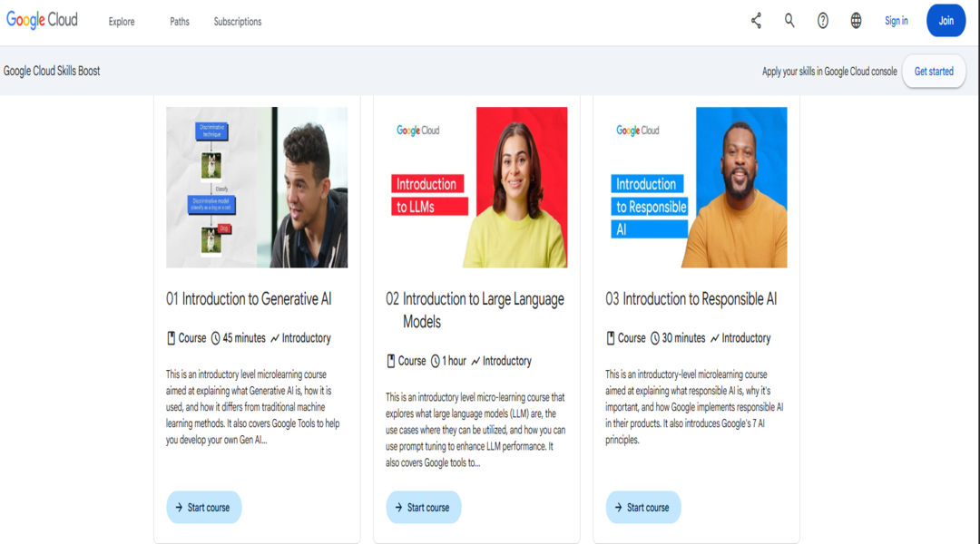980x544 pixels.
Task: Click arrow icon in Generative AI Start course
Action: click(179, 507)
